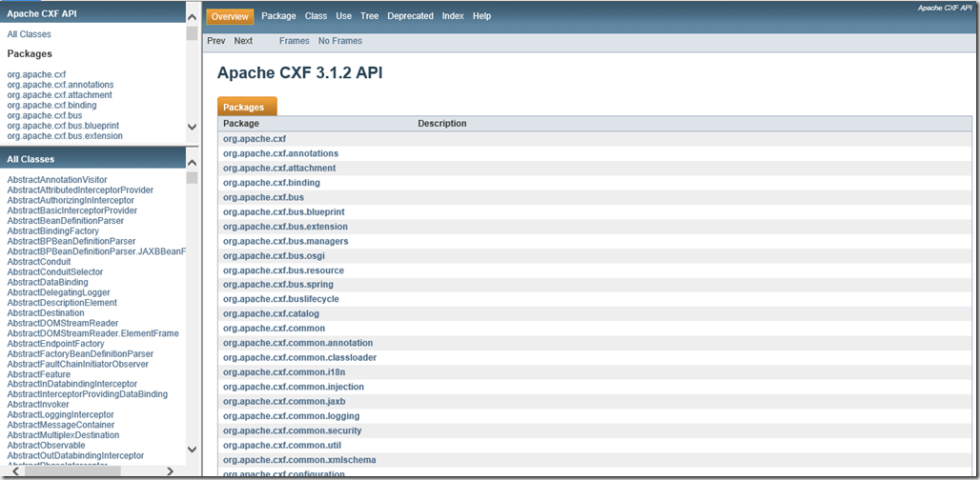Screen dimensions: 980x480
Task: Open AbstractBeanDefinitionParser class
Action: (65, 220)
